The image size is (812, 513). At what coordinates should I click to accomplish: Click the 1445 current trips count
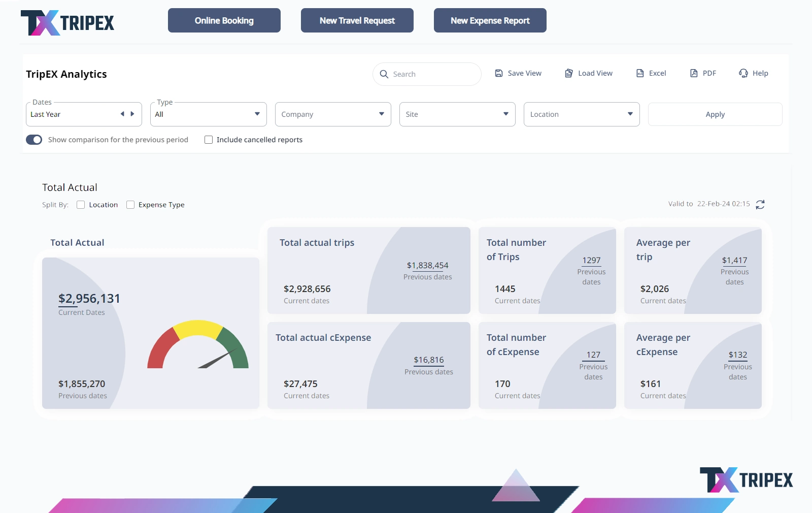505,289
